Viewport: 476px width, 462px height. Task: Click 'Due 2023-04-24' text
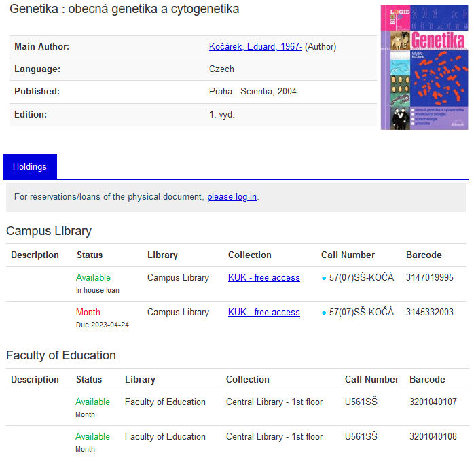click(103, 325)
